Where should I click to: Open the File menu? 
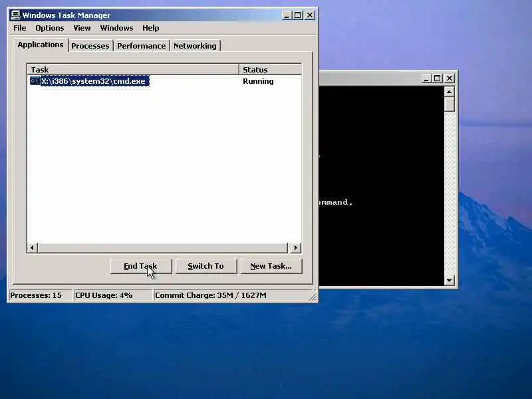[x=20, y=28]
